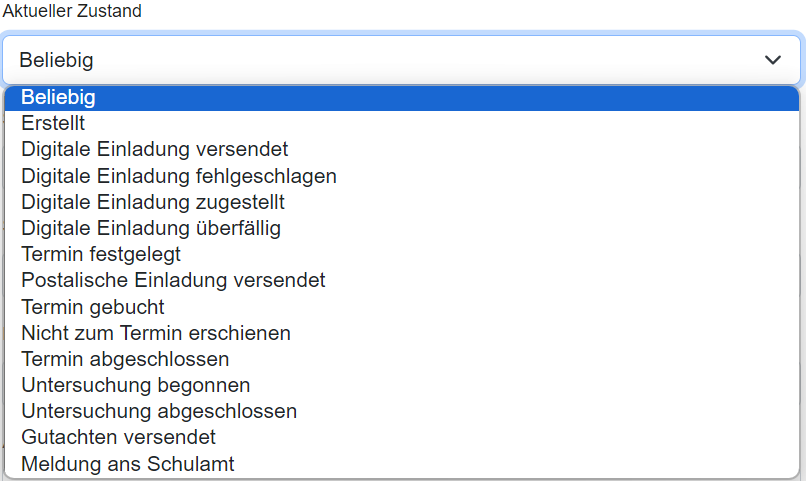The image size is (806, 481).
Task: Choose Meldung ans Schulamt
Action: [x=127, y=463]
